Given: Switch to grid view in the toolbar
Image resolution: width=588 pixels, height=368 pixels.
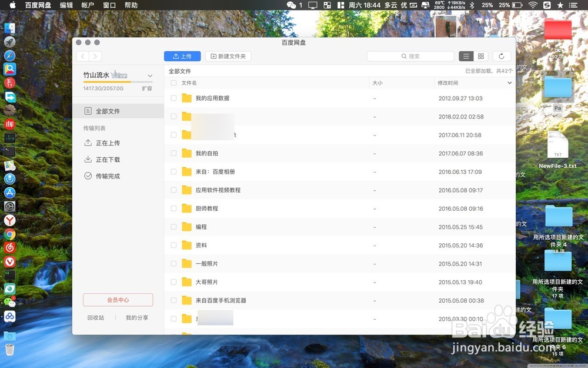Looking at the screenshot, I should point(481,56).
